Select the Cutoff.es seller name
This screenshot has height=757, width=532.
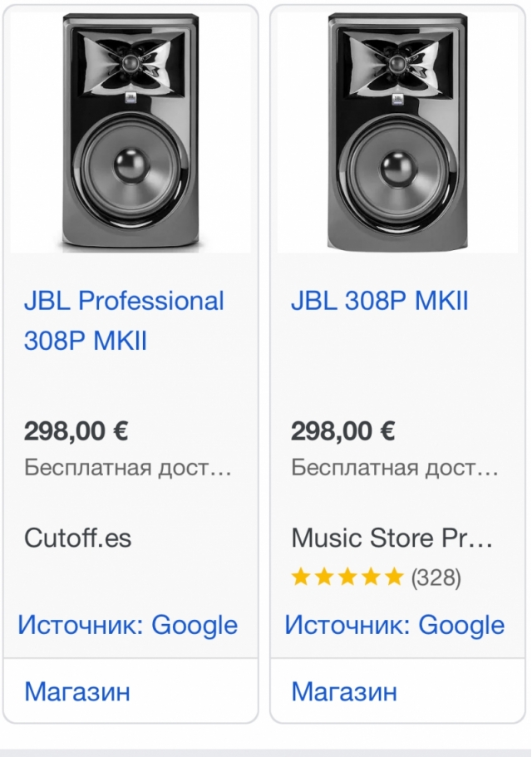click(78, 538)
